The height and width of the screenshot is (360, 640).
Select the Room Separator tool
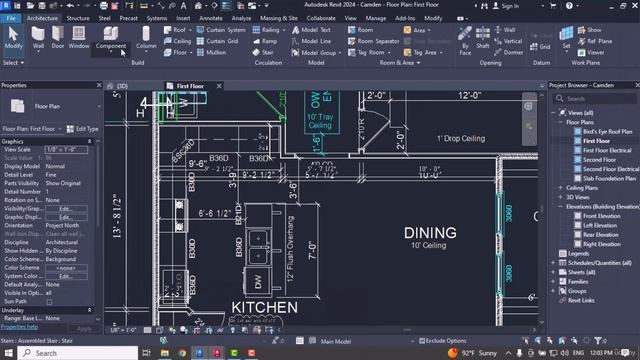(373, 41)
